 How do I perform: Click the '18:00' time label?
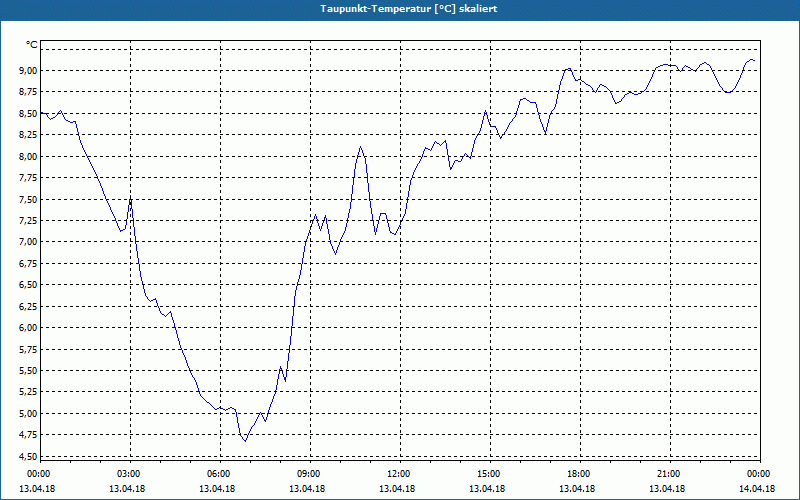pos(579,474)
